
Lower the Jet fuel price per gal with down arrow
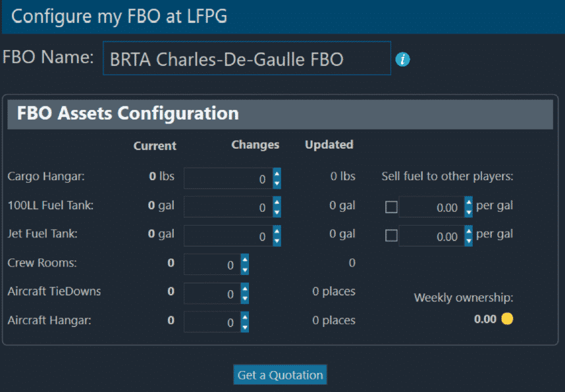coord(468,241)
